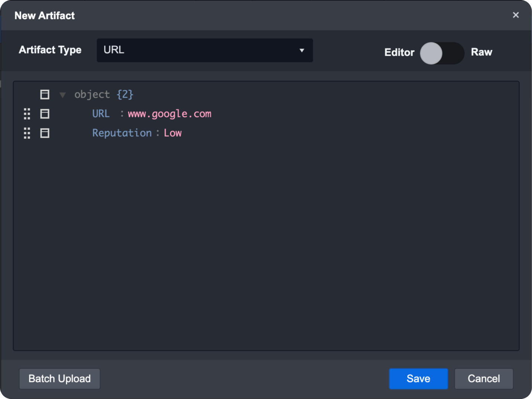Save the new artifact
532x399 pixels.
click(x=418, y=379)
